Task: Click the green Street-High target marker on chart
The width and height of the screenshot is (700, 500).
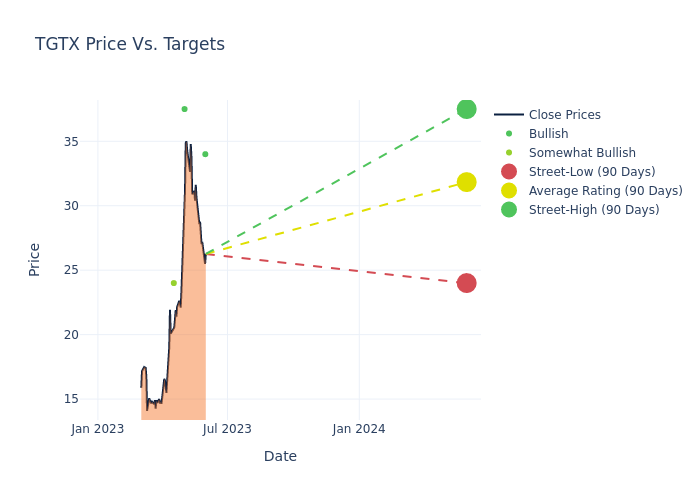Action: click(x=466, y=109)
